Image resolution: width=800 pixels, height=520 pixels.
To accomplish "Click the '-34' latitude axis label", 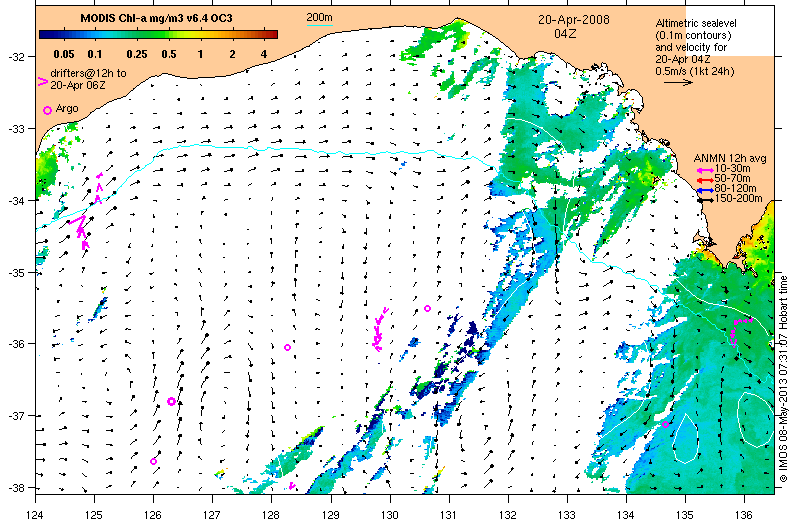I will coord(15,201).
